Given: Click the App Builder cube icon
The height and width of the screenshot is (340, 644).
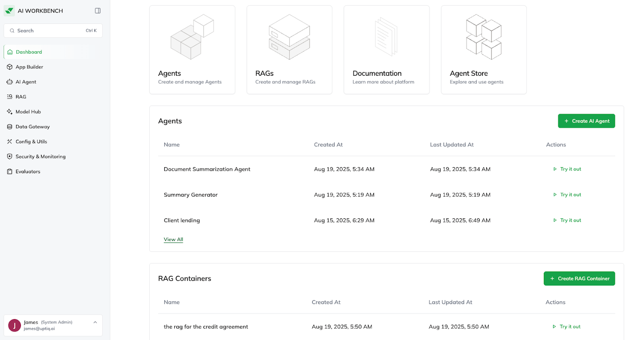Looking at the screenshot, I should click(10, 67).
